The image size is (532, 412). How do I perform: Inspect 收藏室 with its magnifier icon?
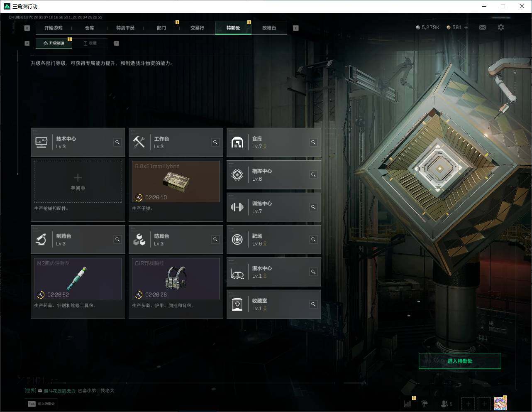click(313, 304)
